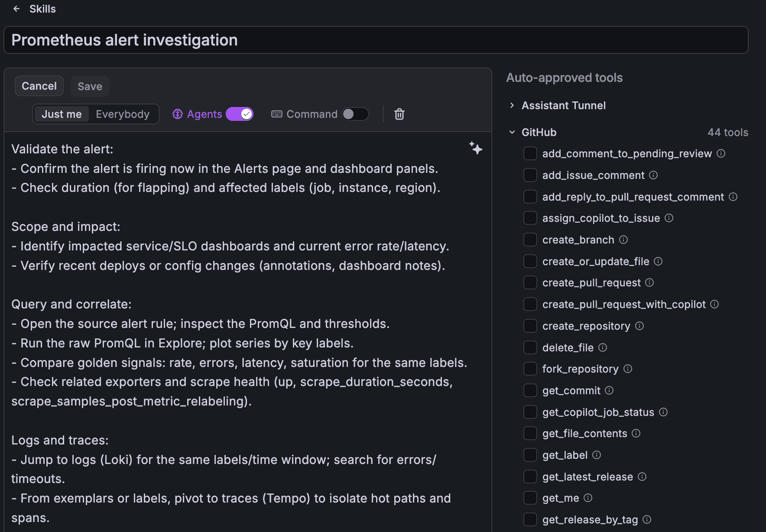Viewport: 766px width, 532px height.
Task: Open info tooltip for fork_repository tool
Action: click(x=628, y=369)
